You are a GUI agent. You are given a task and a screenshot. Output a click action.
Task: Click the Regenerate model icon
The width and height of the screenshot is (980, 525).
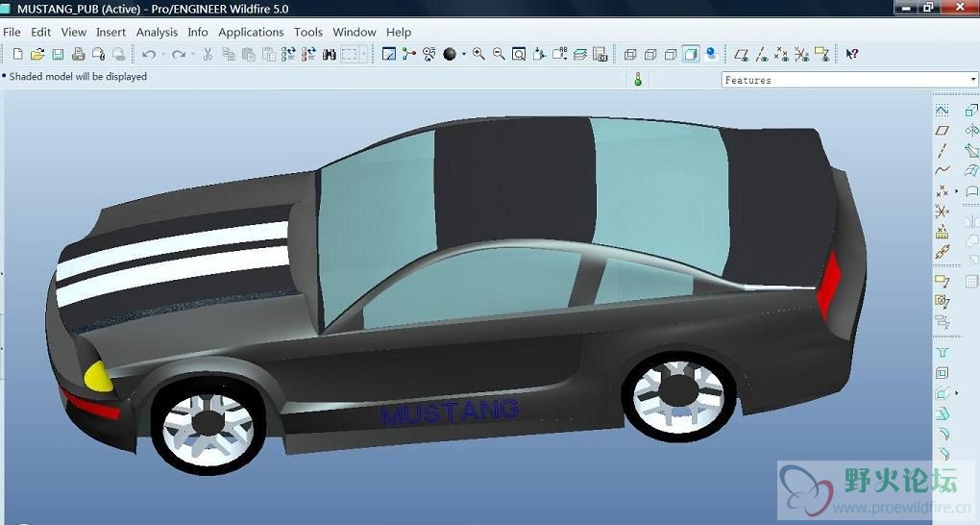[288, 55]
